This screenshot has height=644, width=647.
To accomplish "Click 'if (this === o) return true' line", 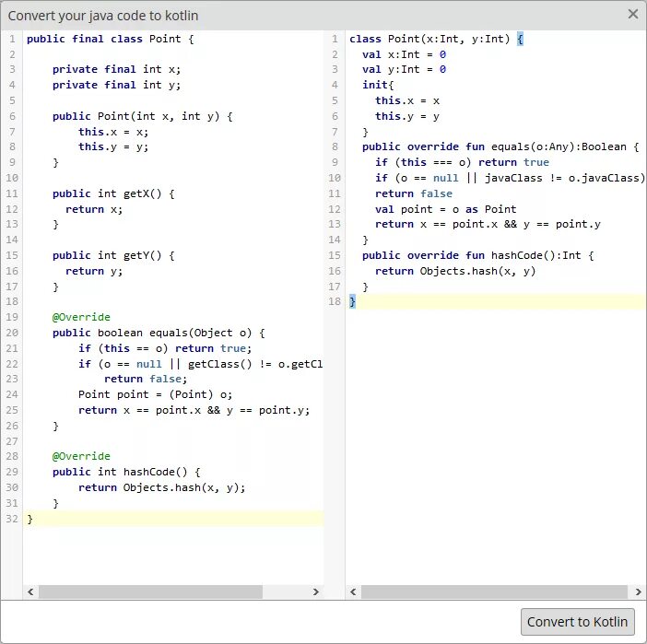I will pyautogui.click(x=462, y=162).
